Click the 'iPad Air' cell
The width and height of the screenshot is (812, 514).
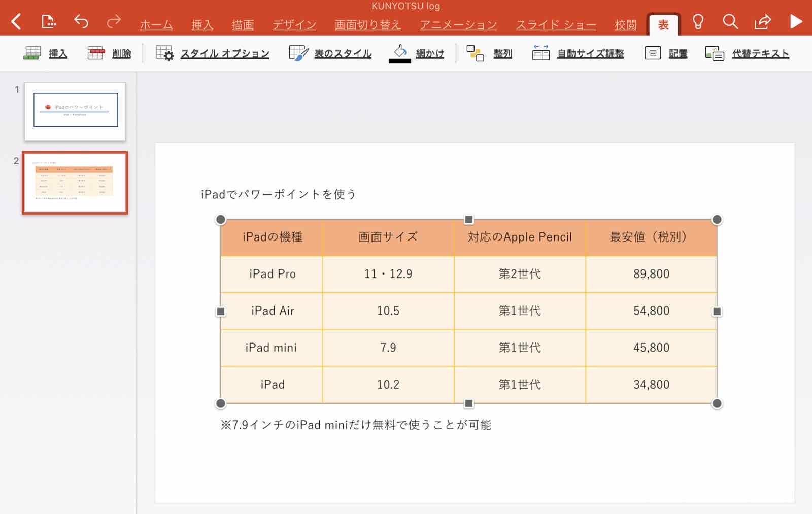point(272,311)
